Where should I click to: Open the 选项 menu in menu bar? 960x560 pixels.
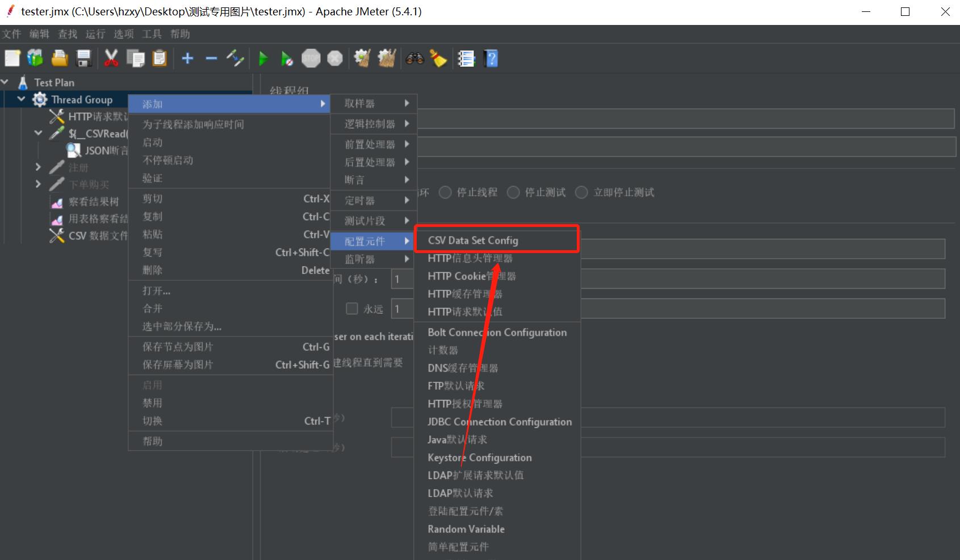123,34
